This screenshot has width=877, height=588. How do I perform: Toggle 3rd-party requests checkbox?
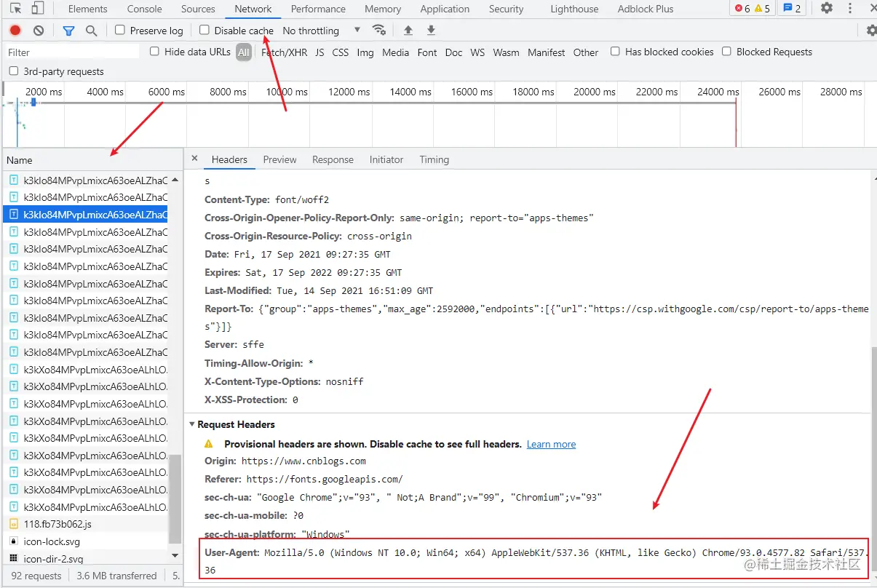(14, 71)
